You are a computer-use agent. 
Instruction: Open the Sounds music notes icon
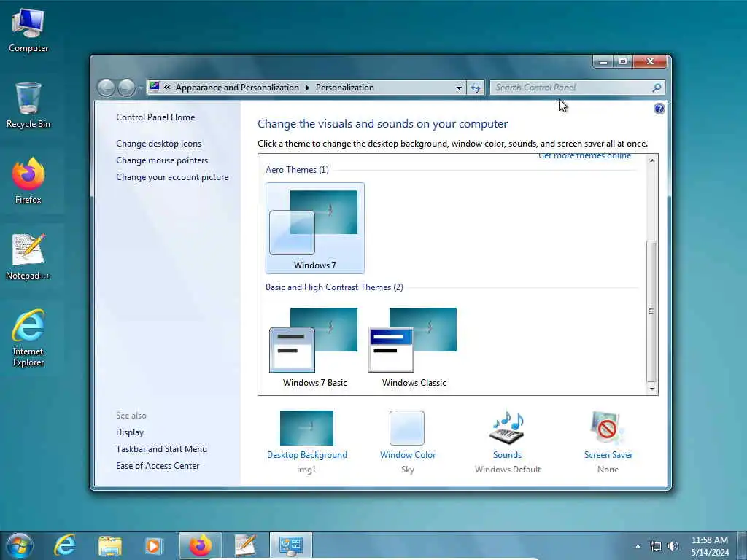point(508,427)
